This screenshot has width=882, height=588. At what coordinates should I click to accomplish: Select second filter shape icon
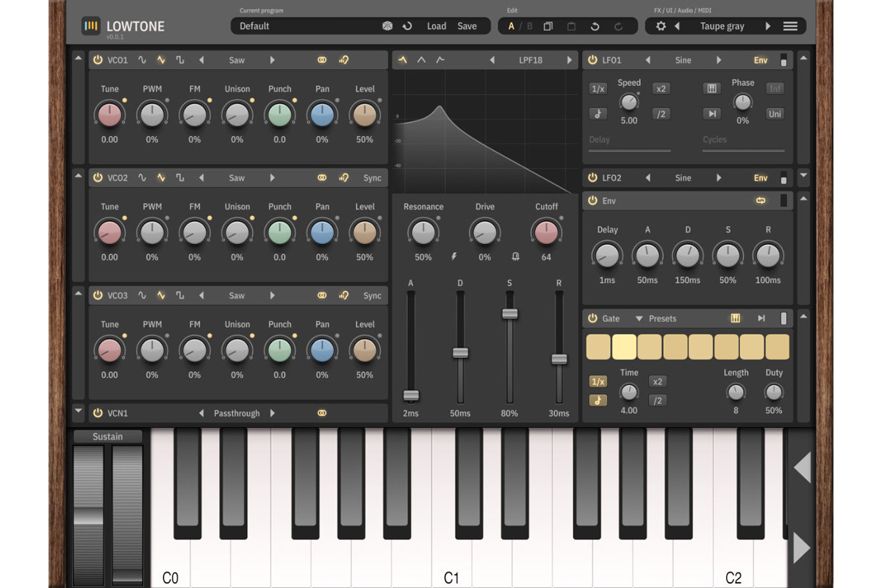[421, 60]
